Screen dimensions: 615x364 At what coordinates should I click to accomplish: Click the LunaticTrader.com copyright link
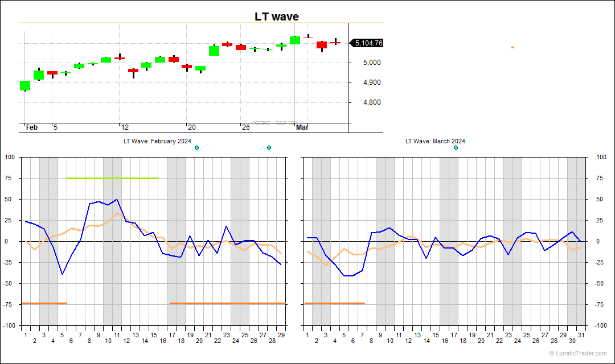point(578,353)
